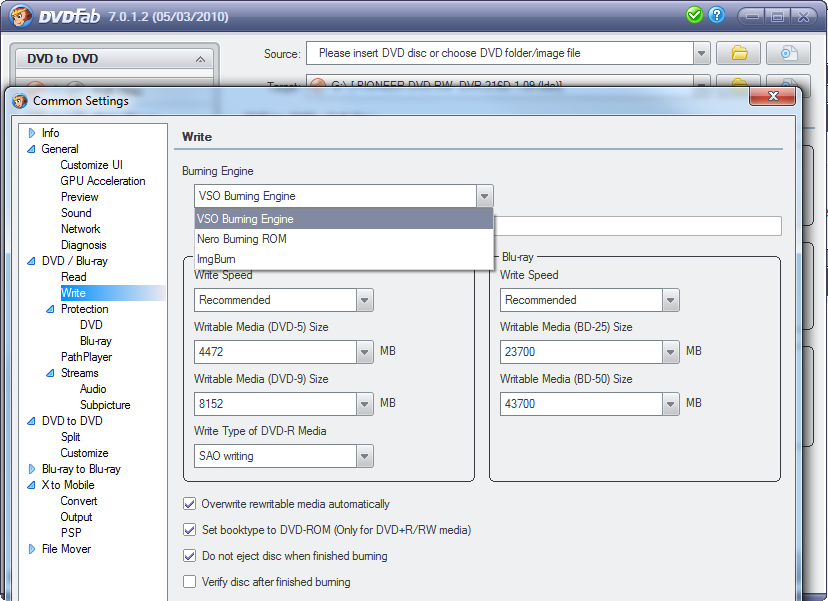Toggle Set booktype to DVD-ROM checkbox
The image size is (828, 601).
[x=190, y=530]
